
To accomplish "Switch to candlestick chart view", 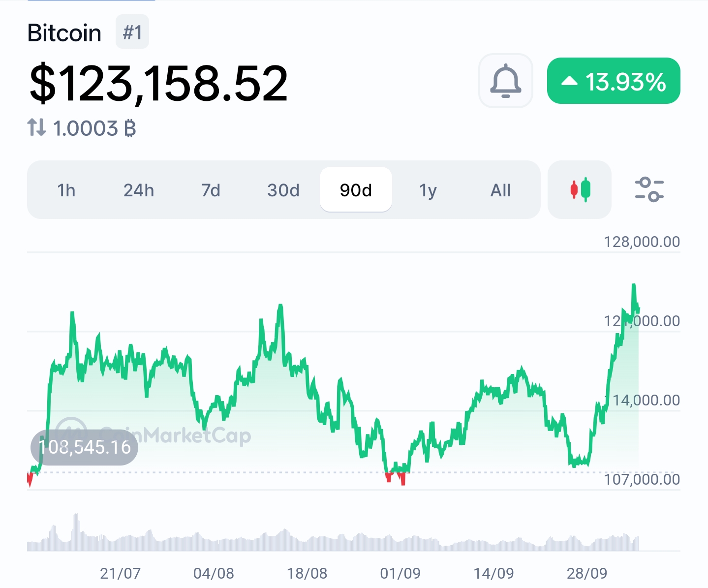I will tap(580, 189).
